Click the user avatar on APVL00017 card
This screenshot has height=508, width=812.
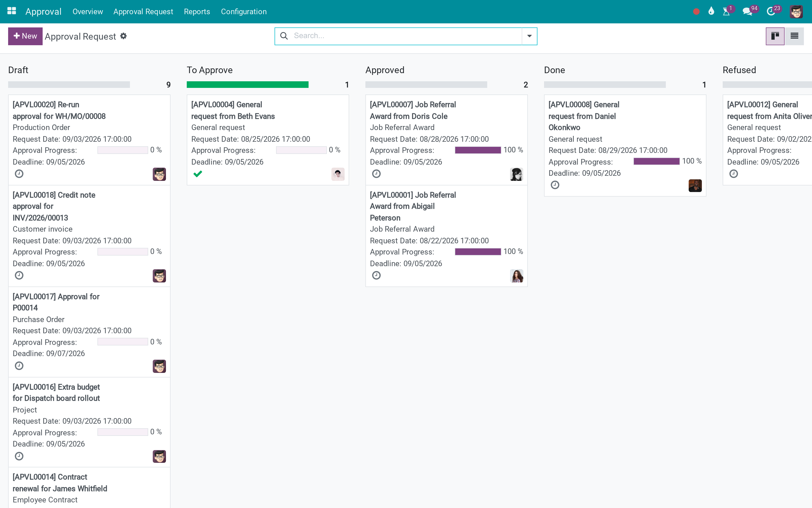coord(159,366)
